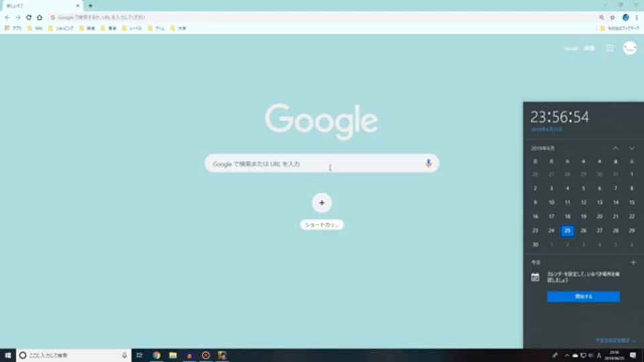Open File Explorer from the taskbar
The width and height of the screenshot is (644, 362).
[173, 355]
